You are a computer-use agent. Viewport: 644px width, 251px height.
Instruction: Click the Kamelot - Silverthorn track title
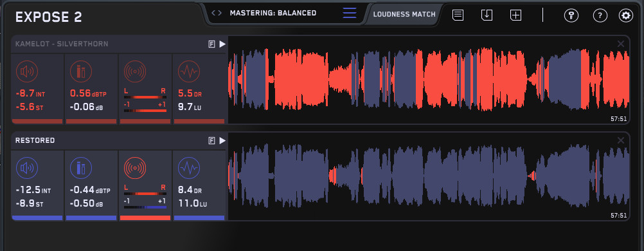click(62, 44)
